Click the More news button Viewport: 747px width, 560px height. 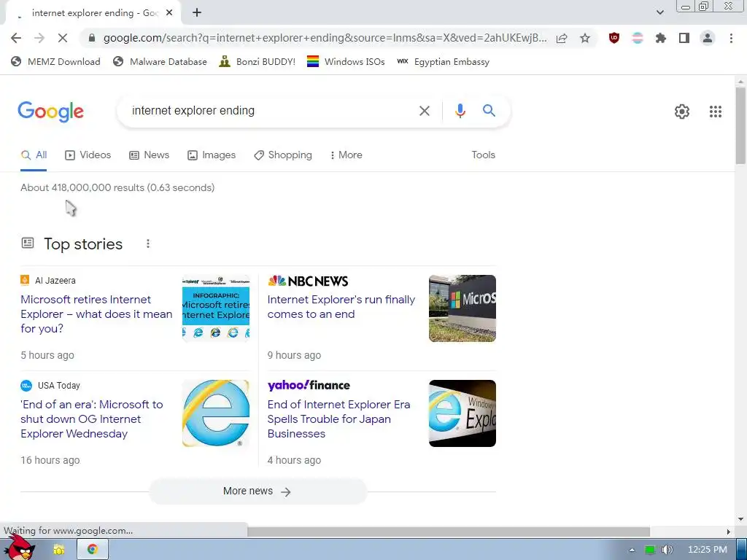point(258,491)
